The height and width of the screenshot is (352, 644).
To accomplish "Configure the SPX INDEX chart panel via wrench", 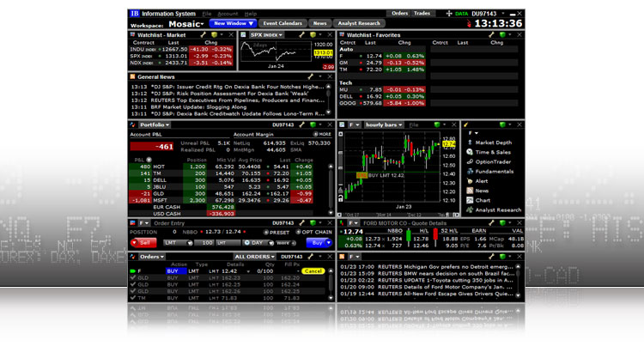I will pyautogui.click(x=302, y=35).
